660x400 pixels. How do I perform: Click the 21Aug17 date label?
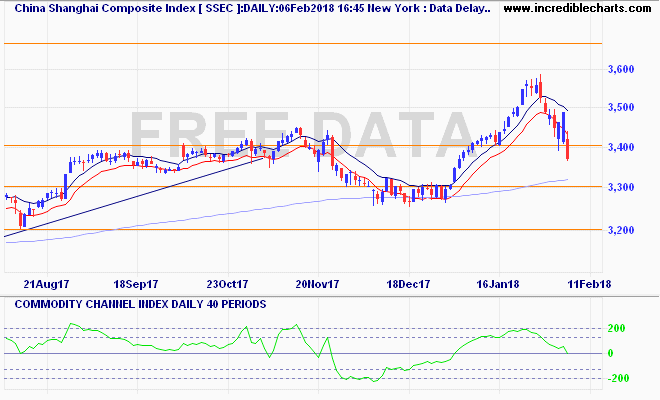(x=46, y=284)
